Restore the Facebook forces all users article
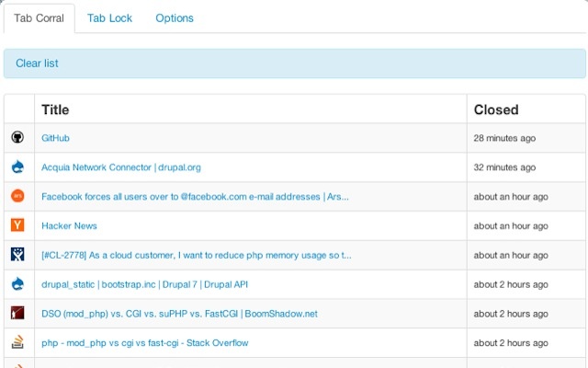The image size is (588, 368). [x=195, y=197]
